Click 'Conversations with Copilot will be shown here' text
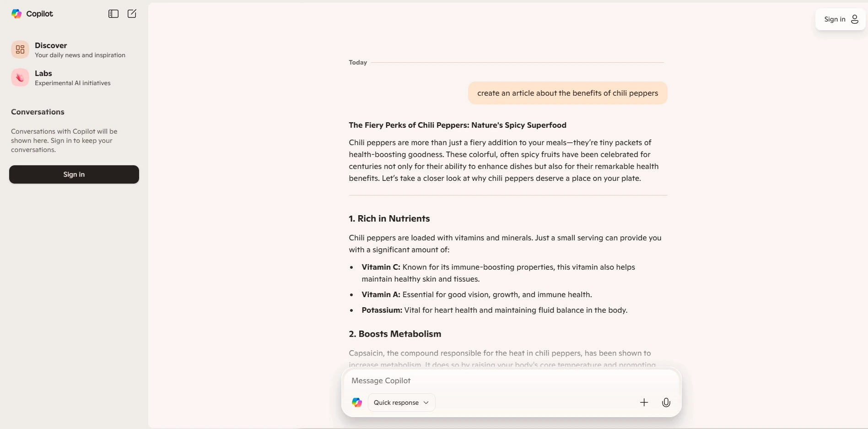868x429 pixels. pyautogui.click(x=64, y=141)
